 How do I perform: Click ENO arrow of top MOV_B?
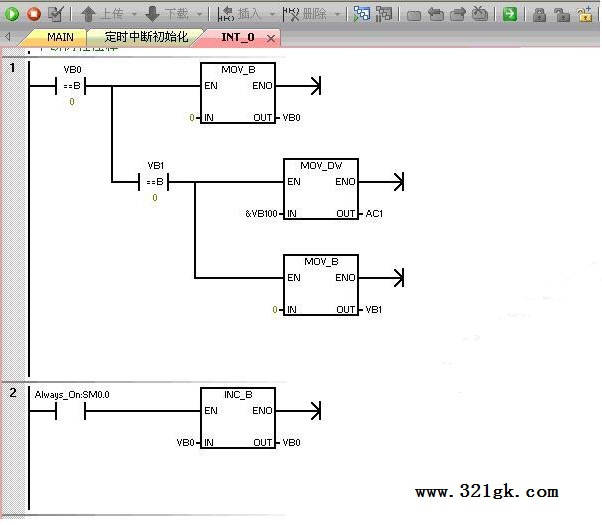316,86
